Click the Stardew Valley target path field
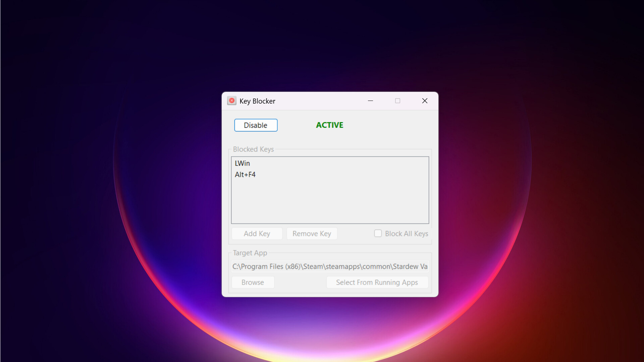This screenshot has height=362, width=644. tap(329, 266)
